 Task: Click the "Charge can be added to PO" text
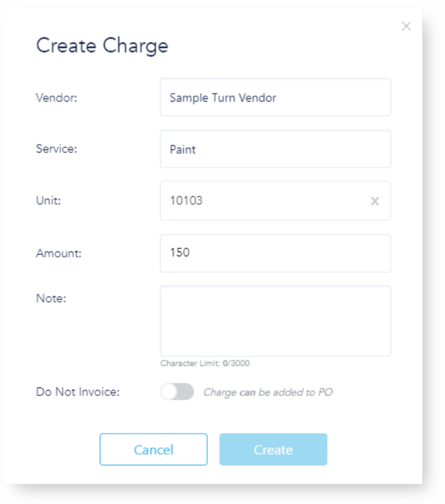[268, 392]
